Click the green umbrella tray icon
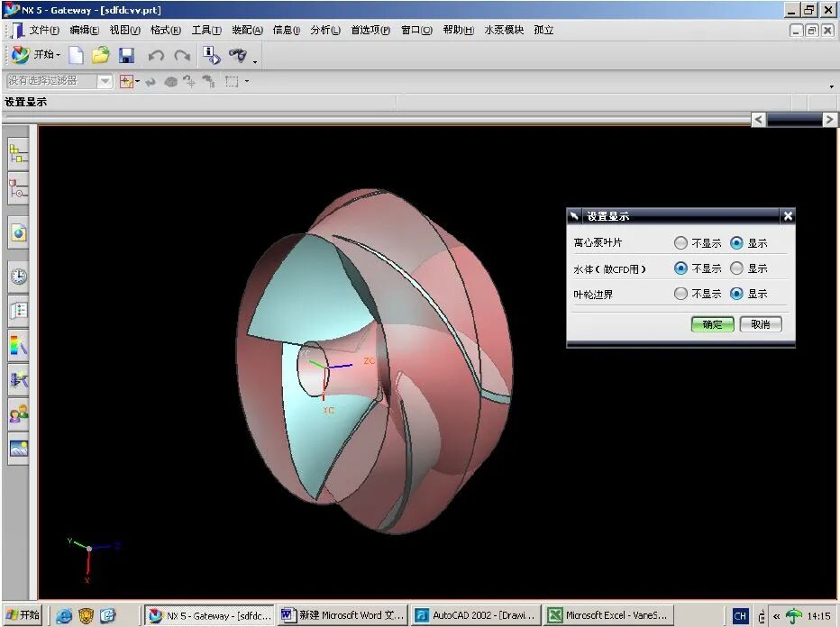Viewport: 840px width, 627px height. 793,616
